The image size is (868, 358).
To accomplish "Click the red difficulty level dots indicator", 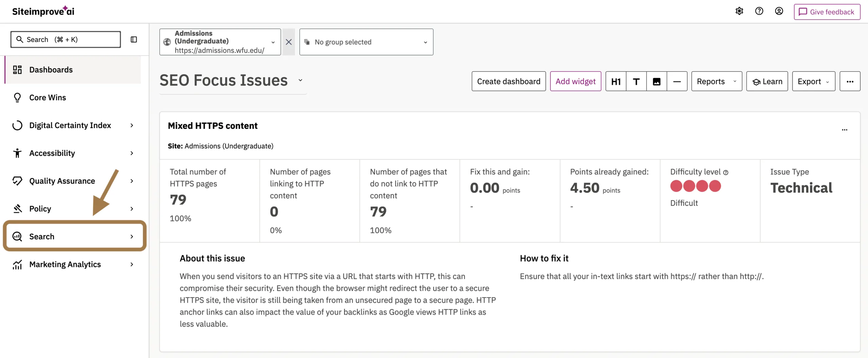I will pos(695,186).
